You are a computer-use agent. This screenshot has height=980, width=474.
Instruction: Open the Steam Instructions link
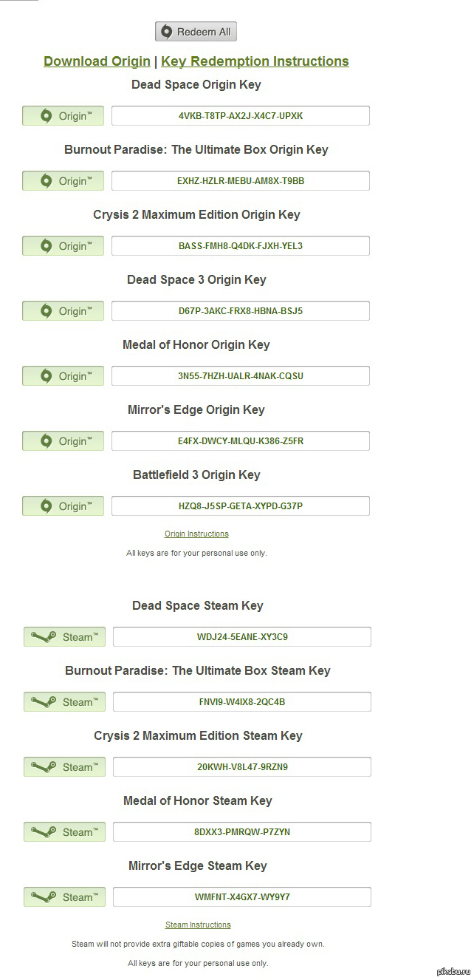click(198, 925)
